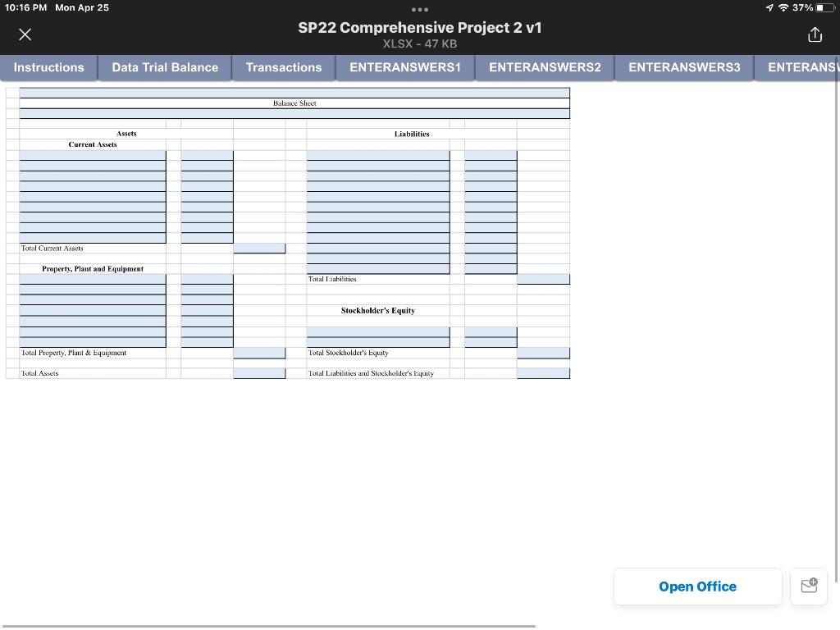Viewport: 840px width, 630px height.
Task: Click the document title SP22 Comprehensive Project 2 v1
Action: [420, 28]
